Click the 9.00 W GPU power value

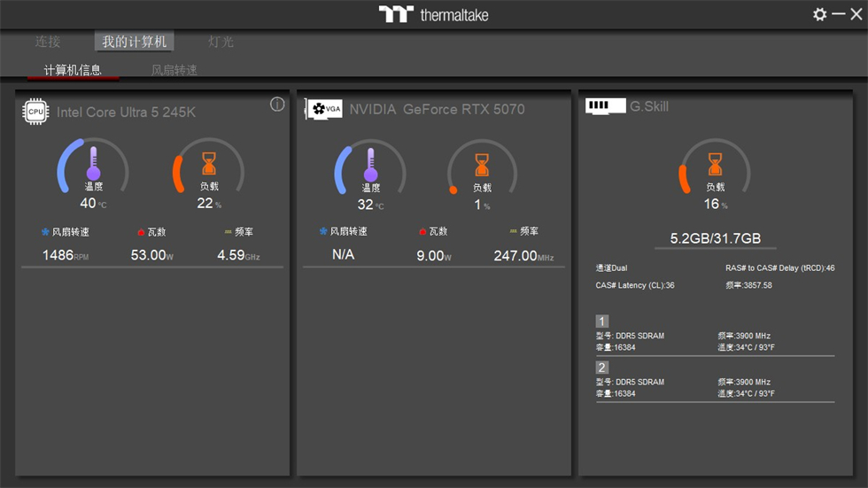click(x=434, y=256)
